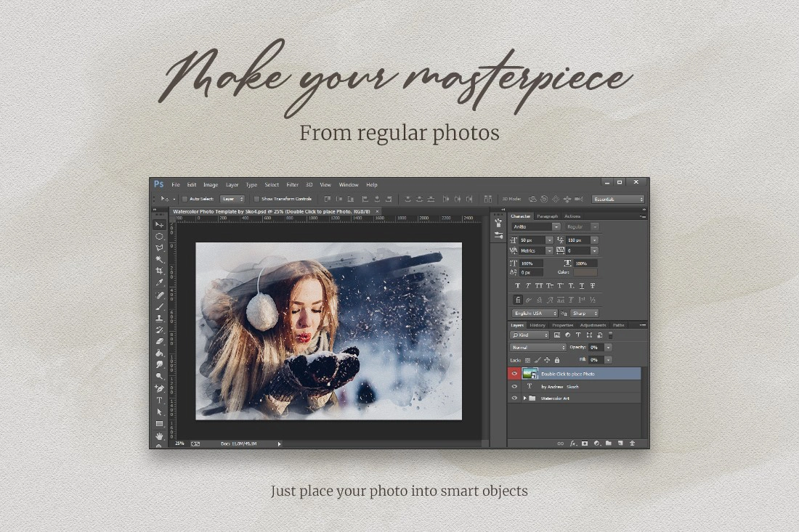Open the Essentials workspace dropdown

click(x=617, y=199)
